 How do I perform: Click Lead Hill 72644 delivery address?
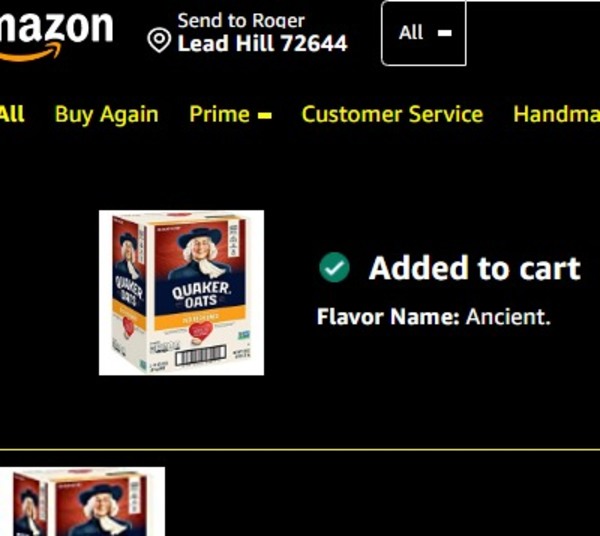262,43
